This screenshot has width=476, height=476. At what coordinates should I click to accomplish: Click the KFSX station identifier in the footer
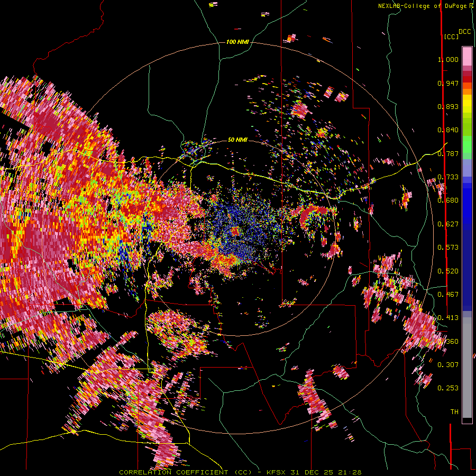coord(276,472)
